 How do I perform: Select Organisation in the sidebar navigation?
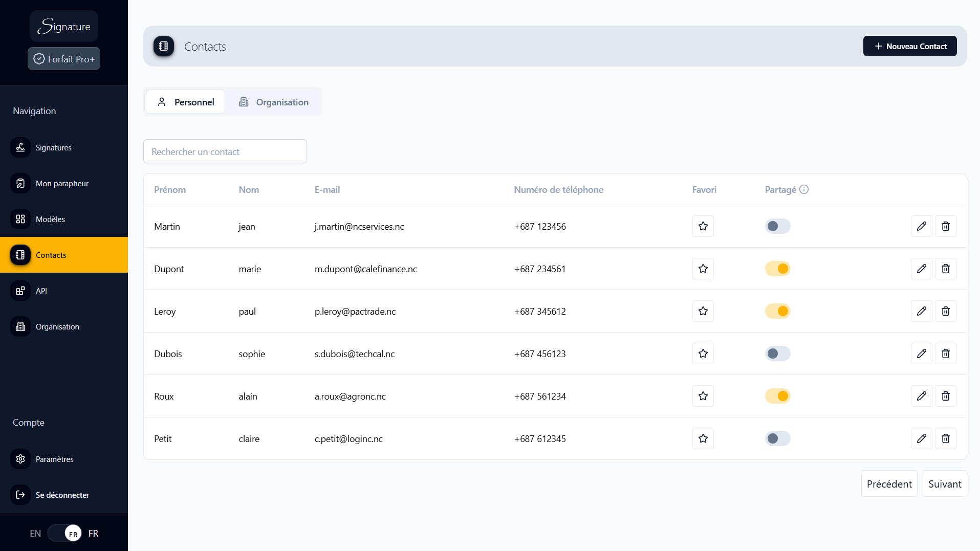coord(57,326)
